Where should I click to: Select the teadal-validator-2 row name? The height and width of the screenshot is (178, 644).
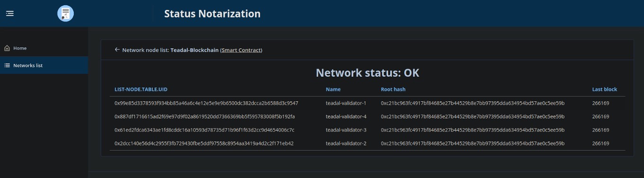pyautogui.click(x=346, y=143)
